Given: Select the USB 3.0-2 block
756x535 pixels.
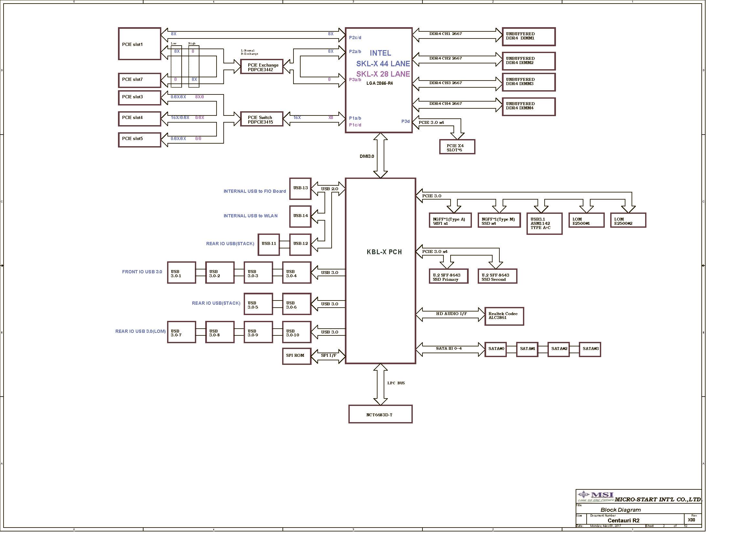Looking at the screenshot, I should 220,272.
